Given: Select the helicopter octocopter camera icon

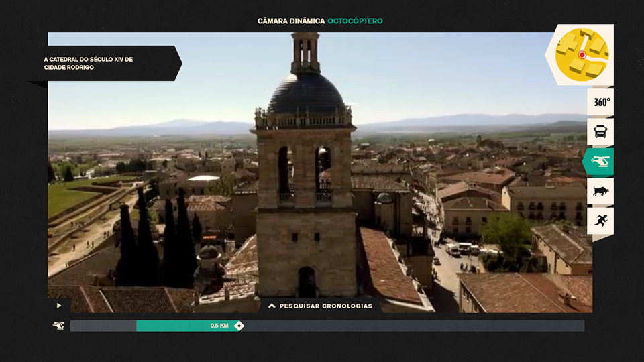Looking at the screenshot, I should pyautogui.click(x=600, y=162).
